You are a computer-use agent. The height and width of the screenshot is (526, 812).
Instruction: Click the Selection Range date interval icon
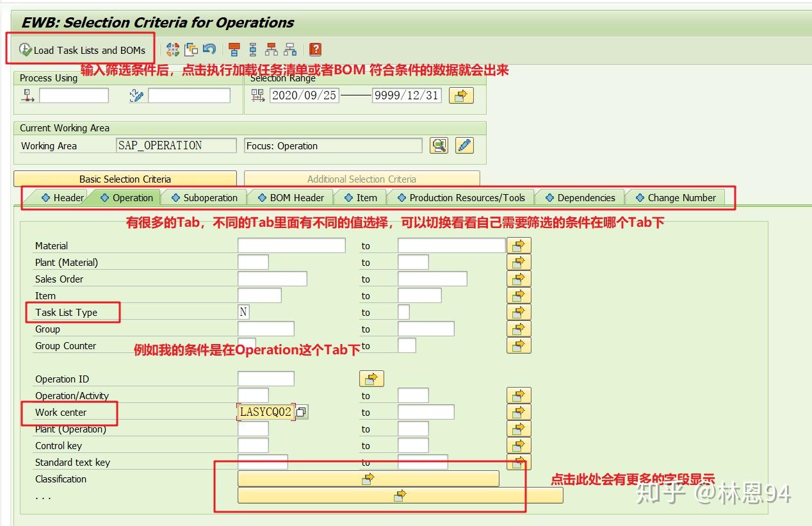click(258, 95)
